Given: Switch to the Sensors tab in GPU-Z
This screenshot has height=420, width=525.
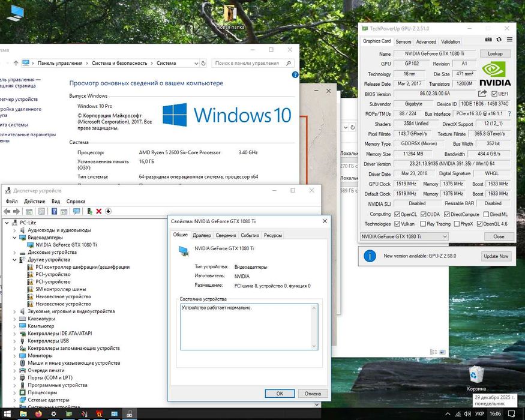Looking at the screenshot, I should [403, 41].
